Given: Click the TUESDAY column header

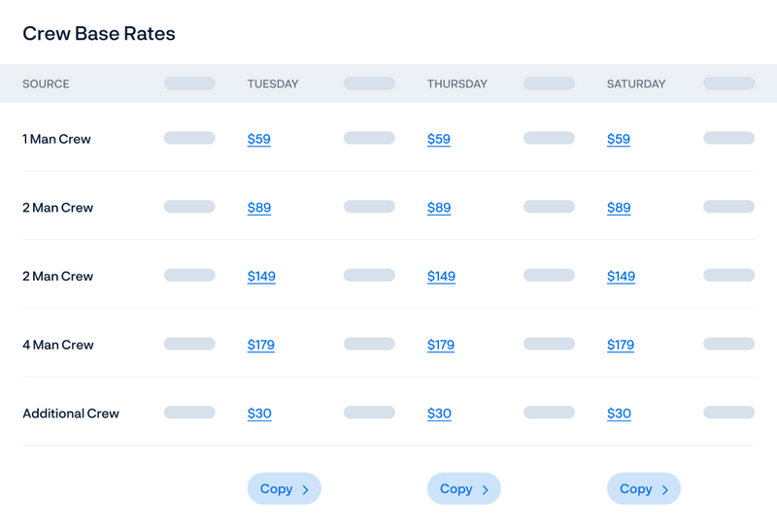Looking at the screenshot, I should (x=273, y=83).
